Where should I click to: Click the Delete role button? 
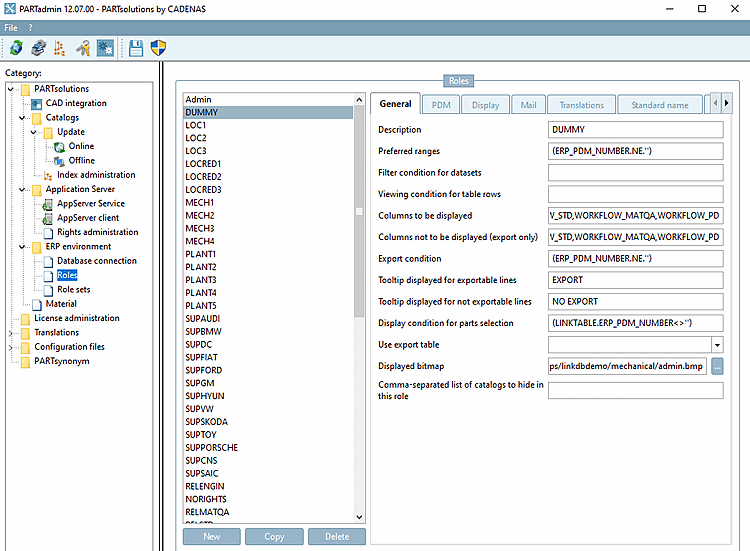coord(337,537)
